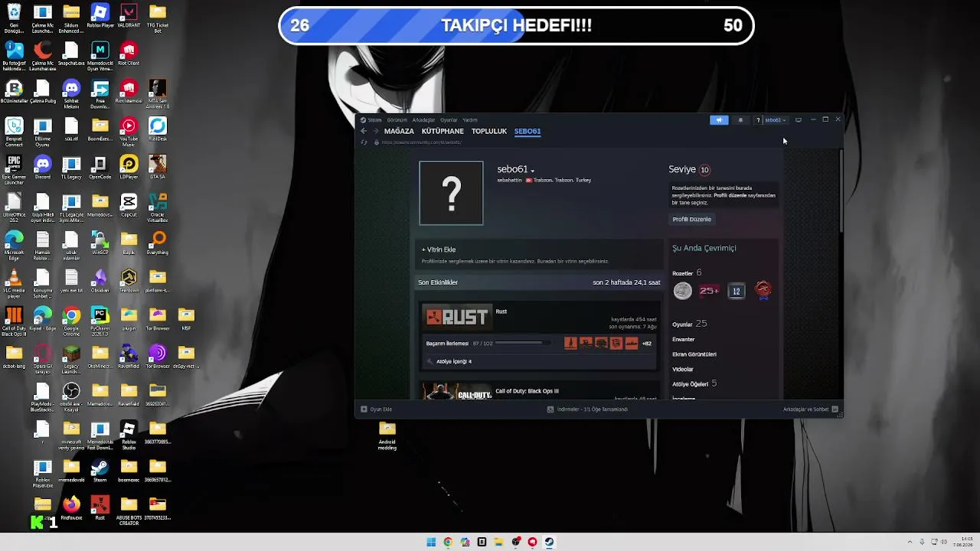Screen dimensions: 980x551
Task: Open the Videolar profile link
Action: [682, 369]
